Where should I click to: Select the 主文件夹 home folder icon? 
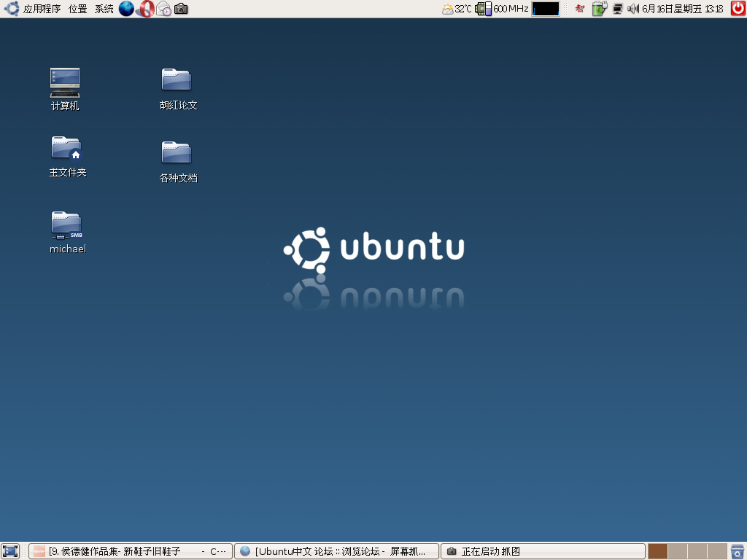point(67,157)
